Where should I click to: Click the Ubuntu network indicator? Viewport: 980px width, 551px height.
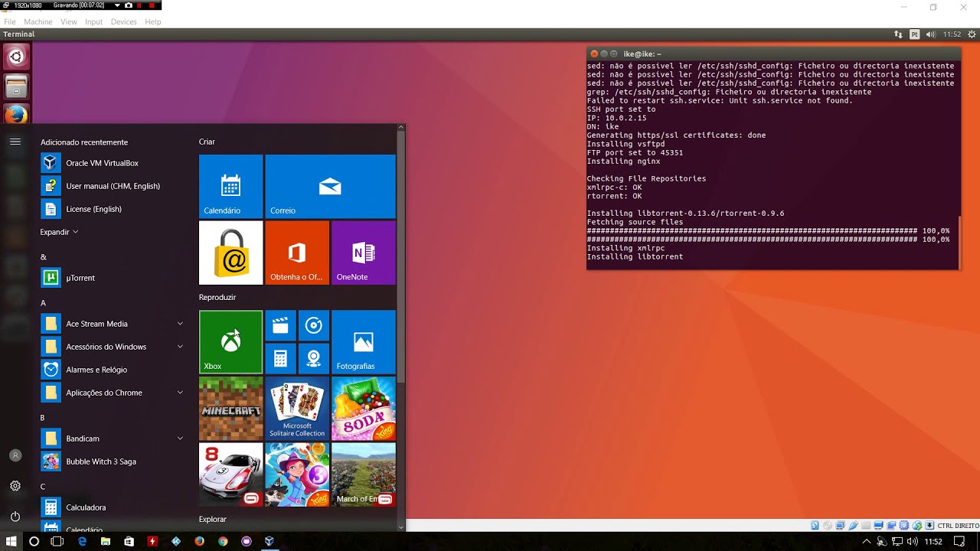(899, 34)
